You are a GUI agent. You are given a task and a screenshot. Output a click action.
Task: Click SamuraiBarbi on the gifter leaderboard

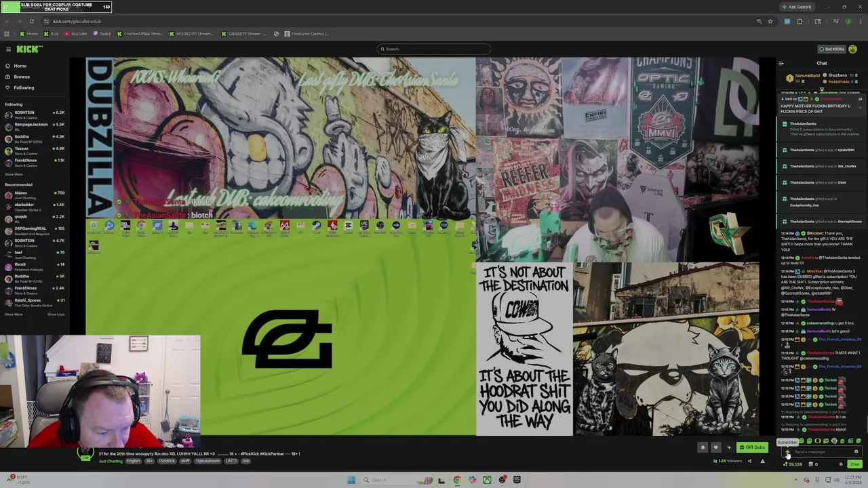pyautogui.click(x=806, y=75)
